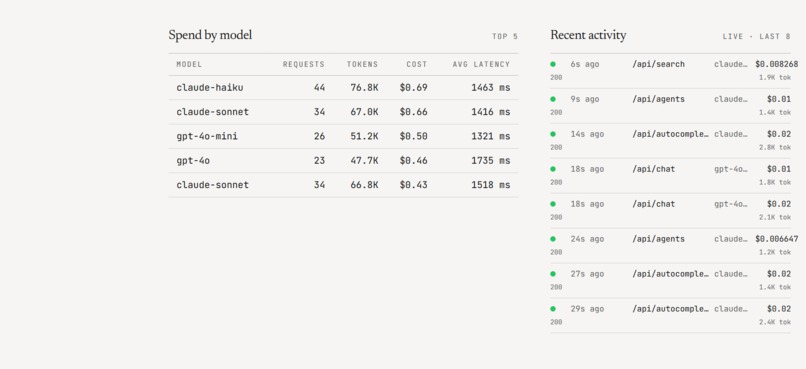Open /api/autocomple… entry from 14s ago
806x369 pixels.
pyautogui.click(x=670, y=140)
